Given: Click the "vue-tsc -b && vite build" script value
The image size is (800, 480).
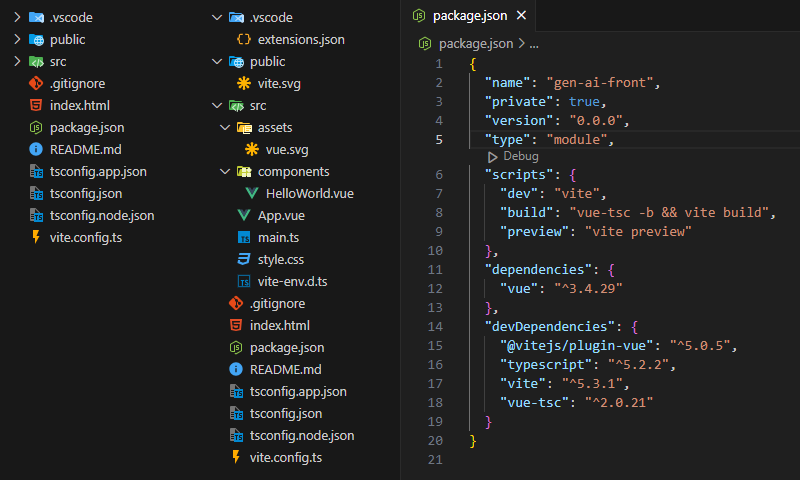Looking at the screenshot, I should (669, 212).
